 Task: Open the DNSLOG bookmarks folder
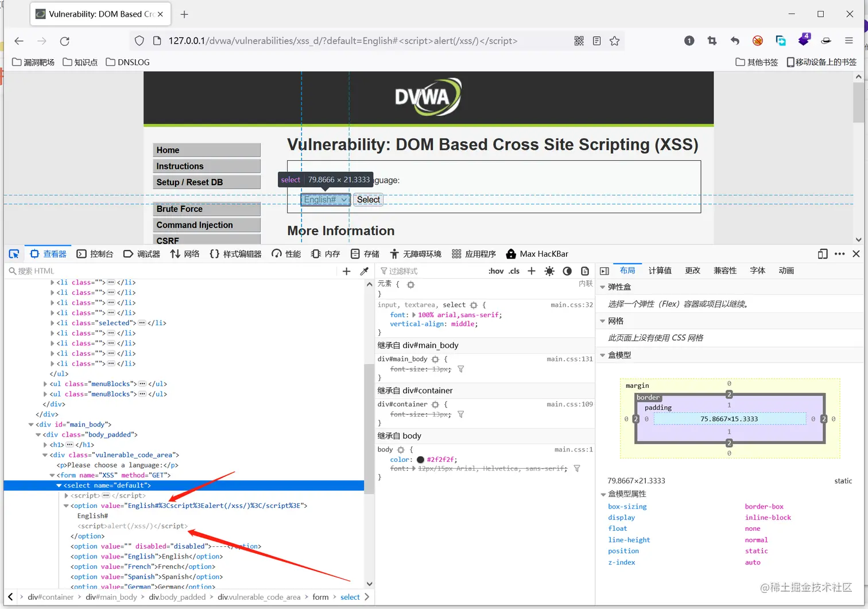pyautogui.click(x=127, y=62)
